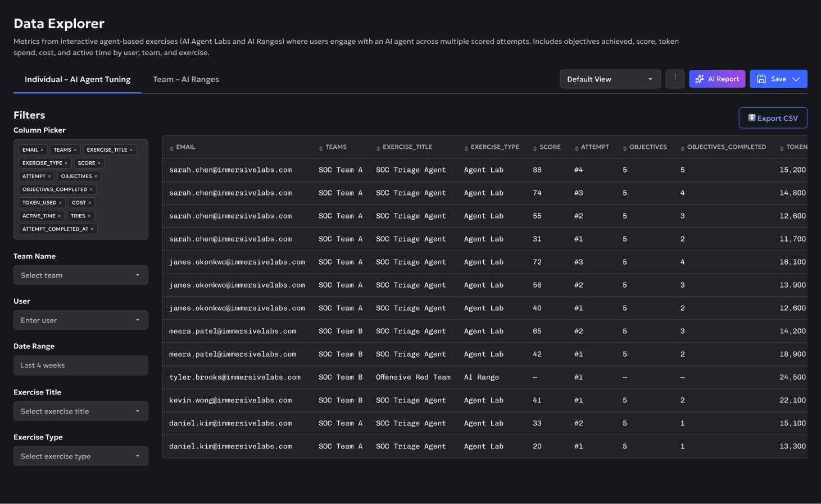
Task: Click the 18,900 token value
Action: [x=793, y=355]
